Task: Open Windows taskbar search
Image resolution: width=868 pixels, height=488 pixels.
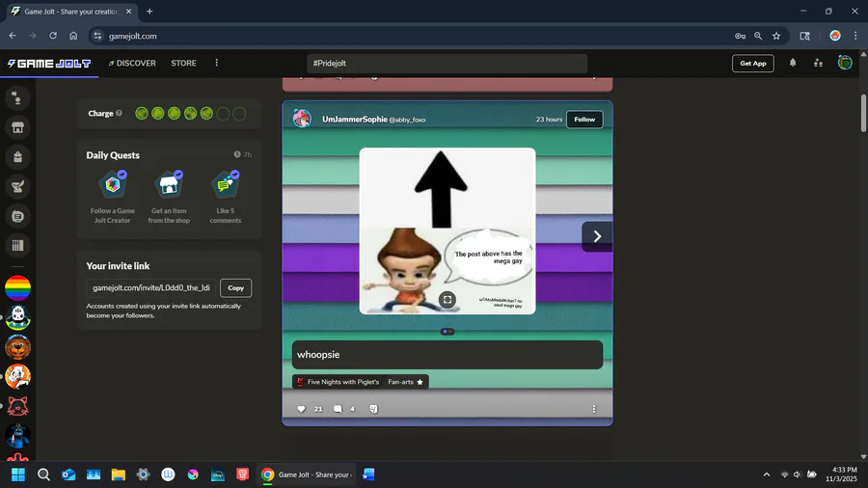Action: point(43,474)
